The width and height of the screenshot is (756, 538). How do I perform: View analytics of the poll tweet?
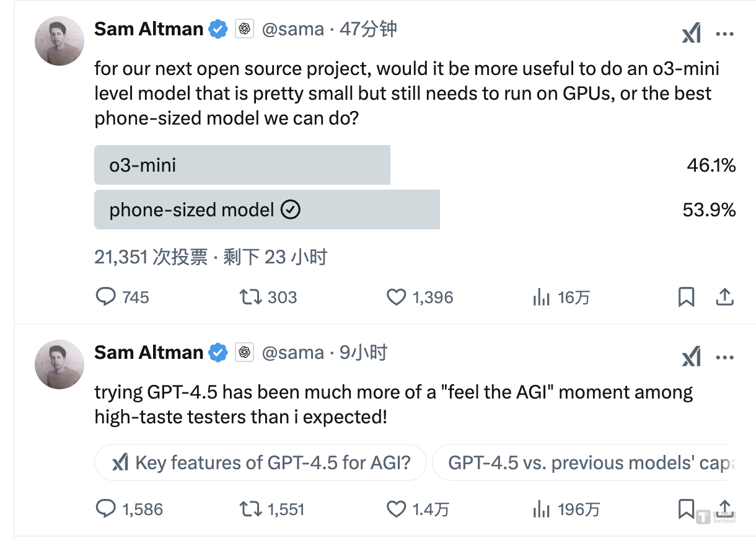coord(541,298)
